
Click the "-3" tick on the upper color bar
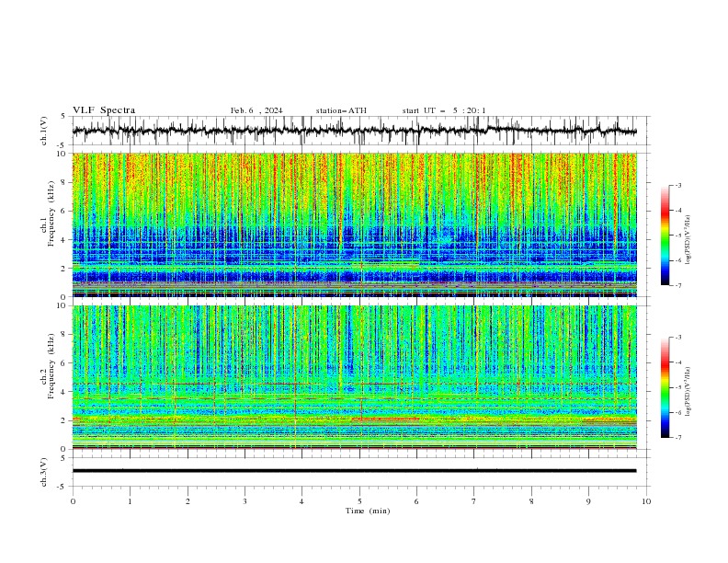point(677,185)
